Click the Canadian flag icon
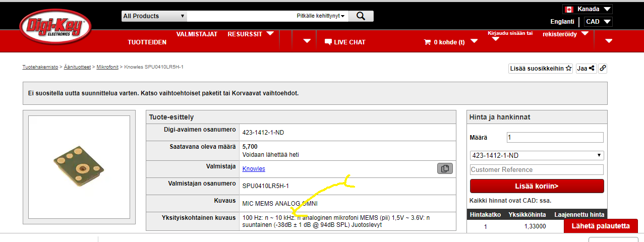Image resolution: width=644 pixels, height=242 pixels. [x=569, y=9]
